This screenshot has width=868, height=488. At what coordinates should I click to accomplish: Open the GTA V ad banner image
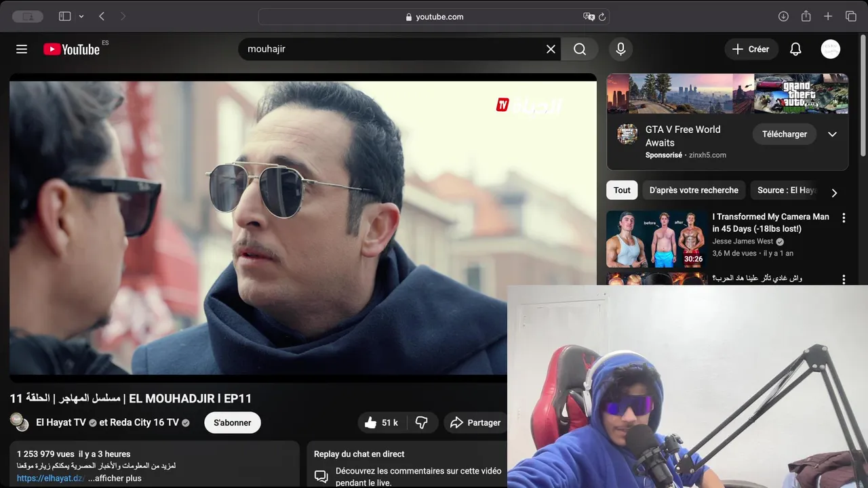coord(727,94)
